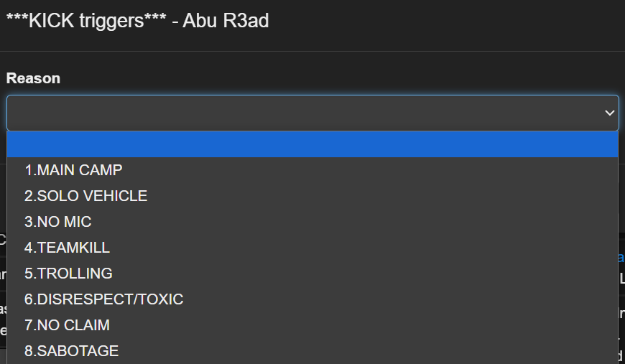Choose the 6.DISRESPECT/TOXIC reason
Screen dimensions: 625x364
click(312, 299)
